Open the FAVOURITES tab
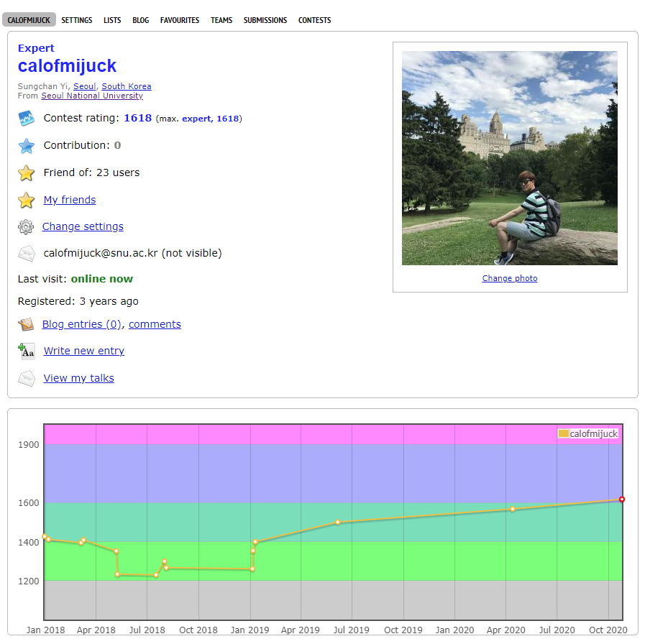This screenshot has width=645, height=644. (x=179, y=20)
